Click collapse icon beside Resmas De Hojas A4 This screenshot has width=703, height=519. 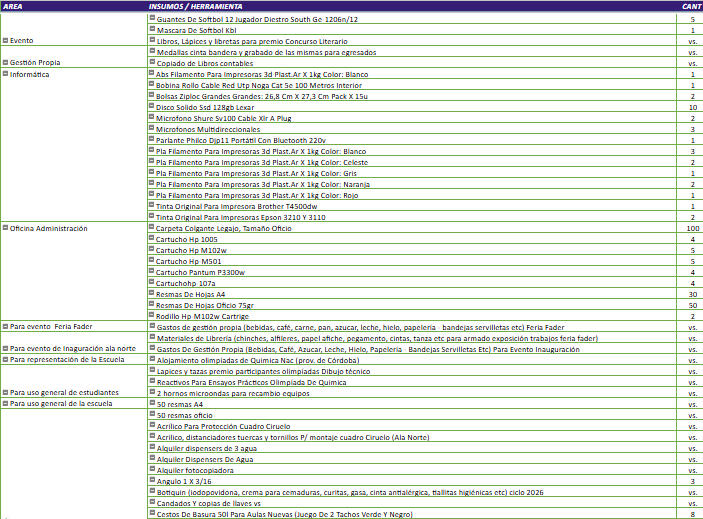(x=153, y=294)
